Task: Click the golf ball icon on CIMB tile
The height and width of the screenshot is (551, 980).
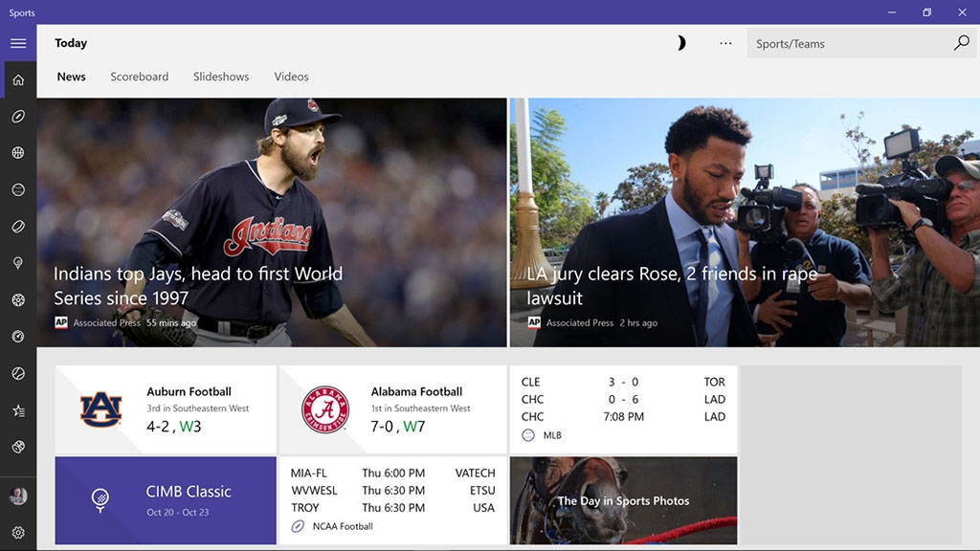Action: (100, 500)
